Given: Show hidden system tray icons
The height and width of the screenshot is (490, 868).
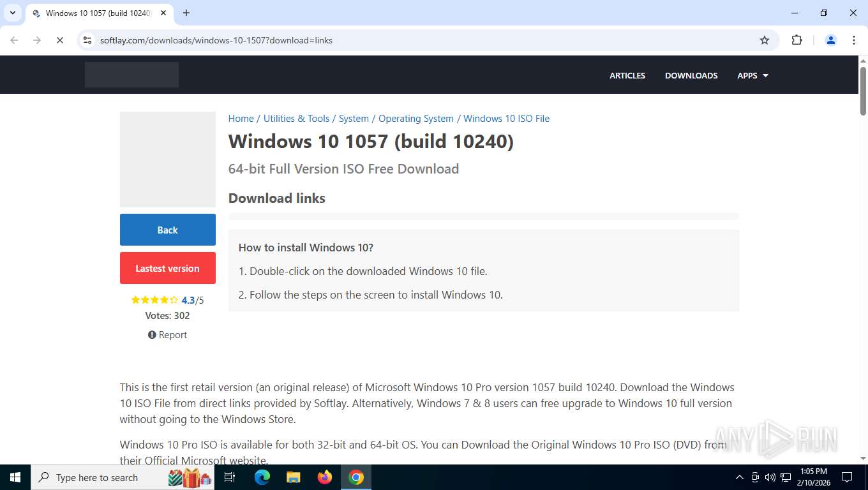Looking at the screenshot, I should click(740, 477).
